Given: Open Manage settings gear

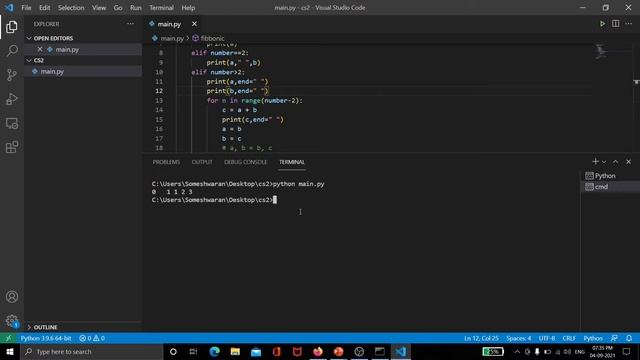Looking at the screenshot, I should [12, 321].
